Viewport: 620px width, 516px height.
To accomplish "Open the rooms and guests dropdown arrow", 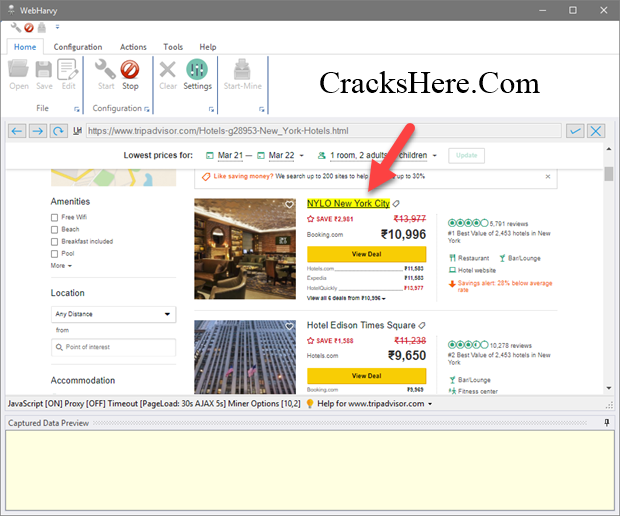I will (435, 156).
